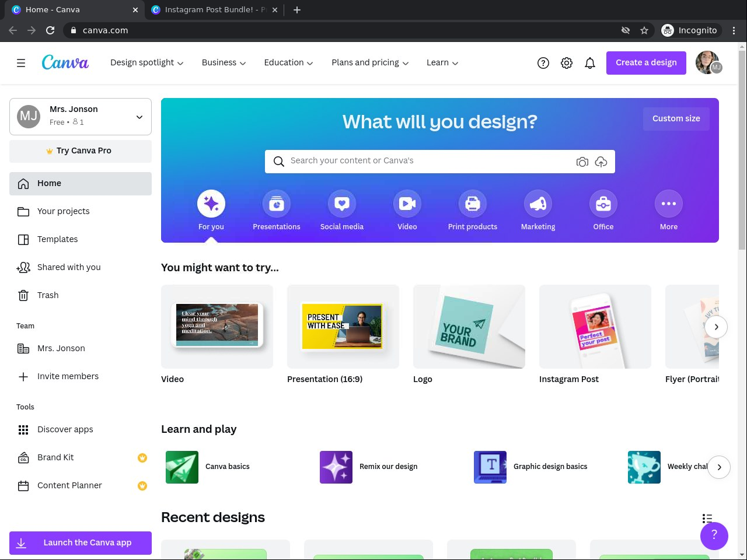Click the Graphic design basics icon
747x560 pixels.
point(490,467)
